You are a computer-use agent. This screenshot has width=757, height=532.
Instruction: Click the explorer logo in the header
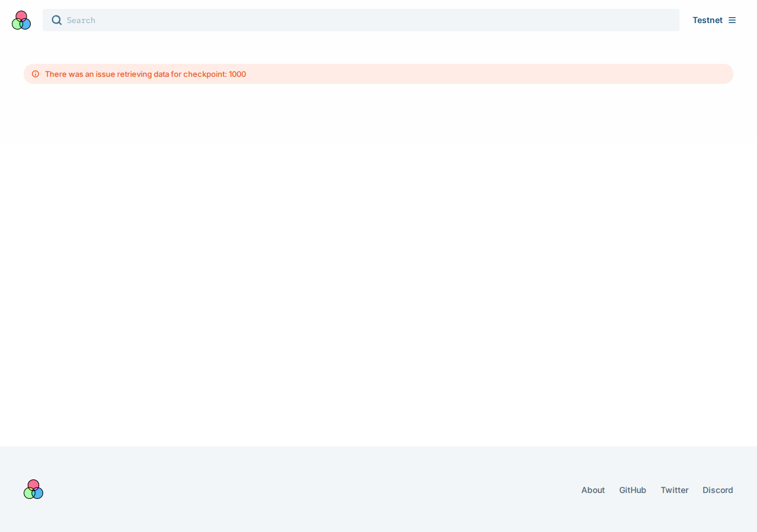(21, 20)
